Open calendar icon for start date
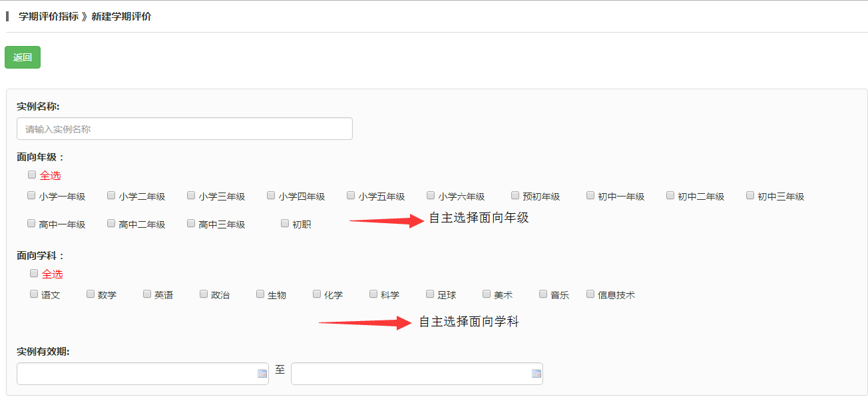This screenshot has width=868, height=399. pyautogui.click(x=262, y=374)
